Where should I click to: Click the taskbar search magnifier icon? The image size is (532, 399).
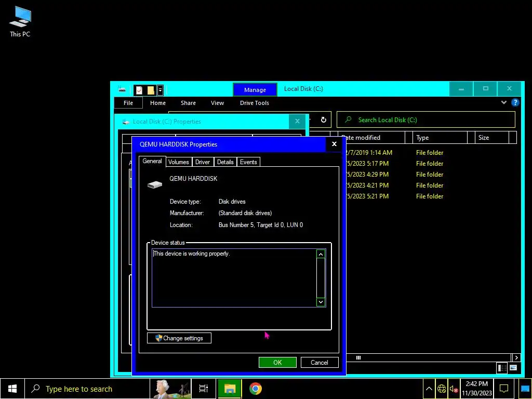click(35, 389)
